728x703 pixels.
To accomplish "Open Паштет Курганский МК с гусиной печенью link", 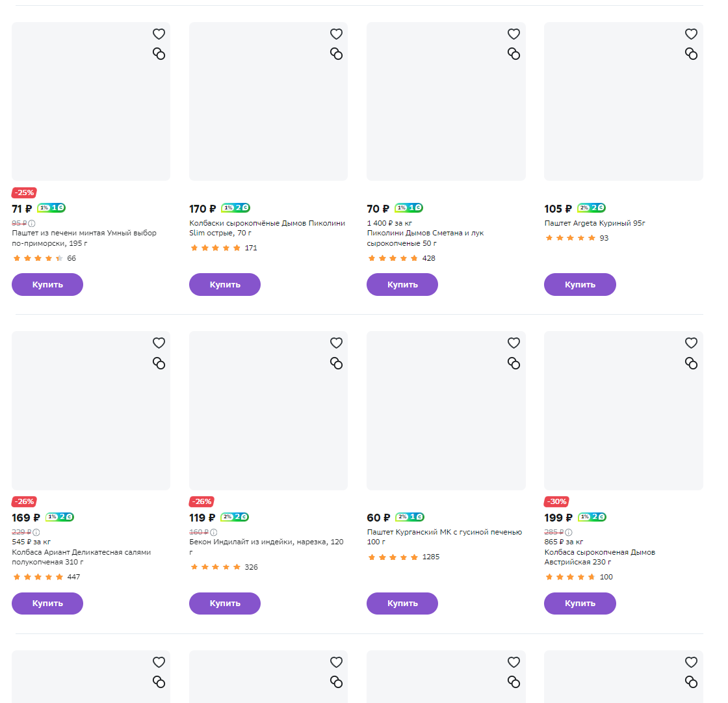I will pos(445,537).
